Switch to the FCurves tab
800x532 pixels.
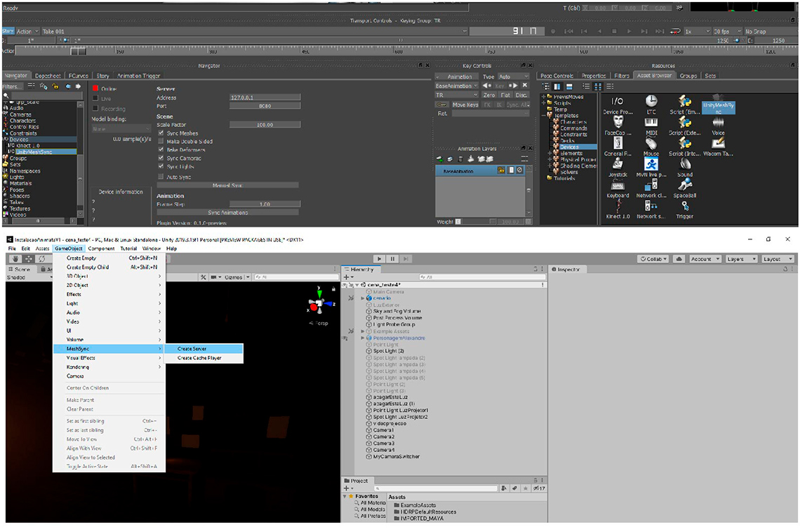(78, 76)
